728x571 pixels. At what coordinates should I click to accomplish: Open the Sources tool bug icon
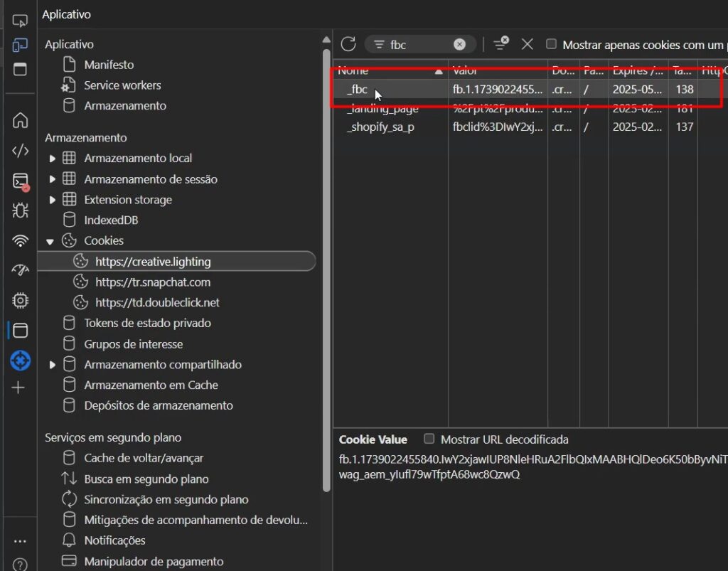point(20,210)
